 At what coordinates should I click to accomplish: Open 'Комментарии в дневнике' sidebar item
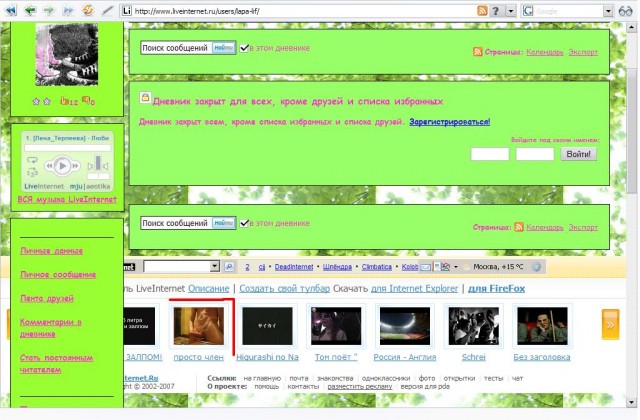click(x=51, y=328)
